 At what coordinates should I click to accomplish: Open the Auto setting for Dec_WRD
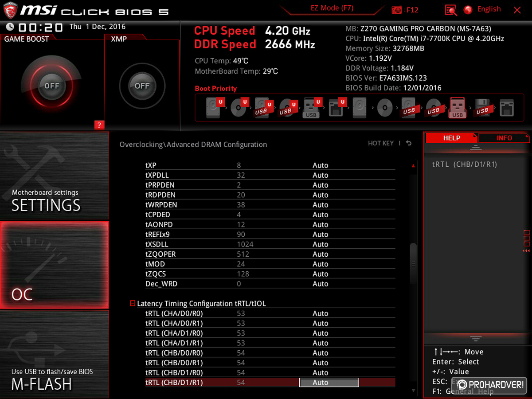click(321, 284)
